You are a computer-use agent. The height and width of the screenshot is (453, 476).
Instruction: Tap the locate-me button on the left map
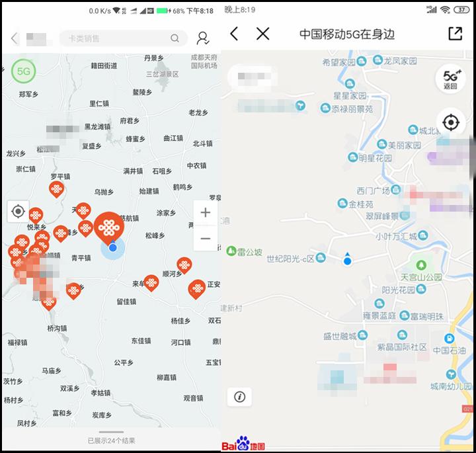(x=18, y=212)
